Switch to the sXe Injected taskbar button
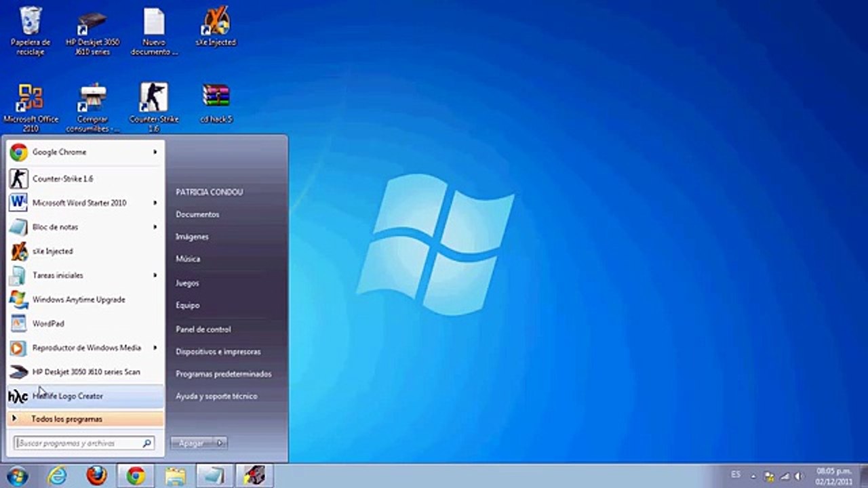Screen dimensions: 868x488 (254, 476)
